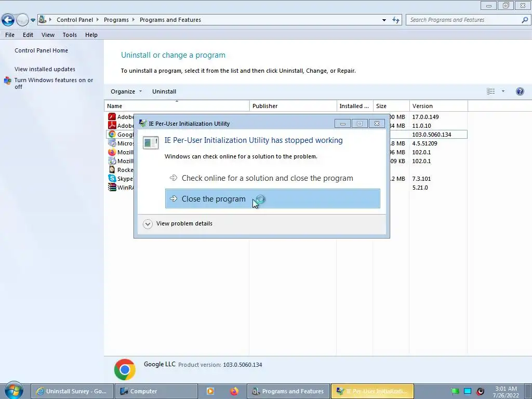Click the Adobe Reader icon in second row
The image size is (532, 399).
112,126
